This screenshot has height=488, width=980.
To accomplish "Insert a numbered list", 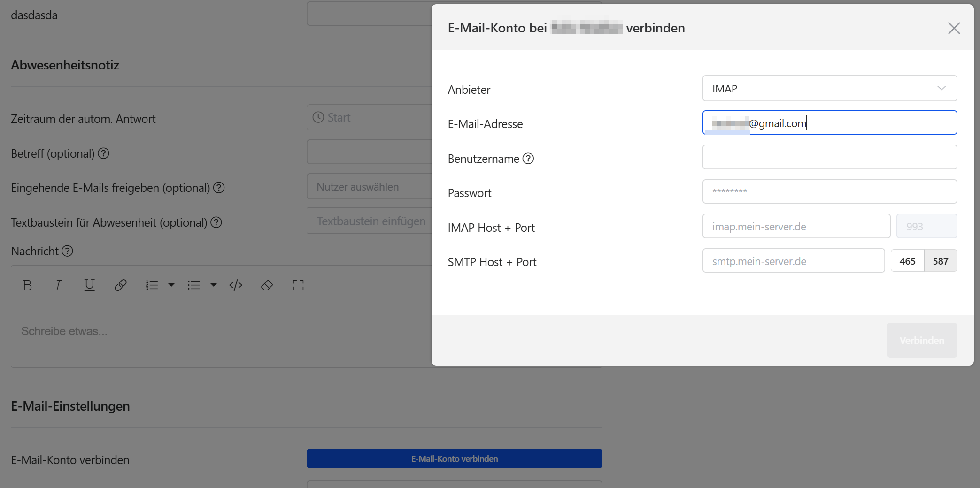I will [152, 285].
